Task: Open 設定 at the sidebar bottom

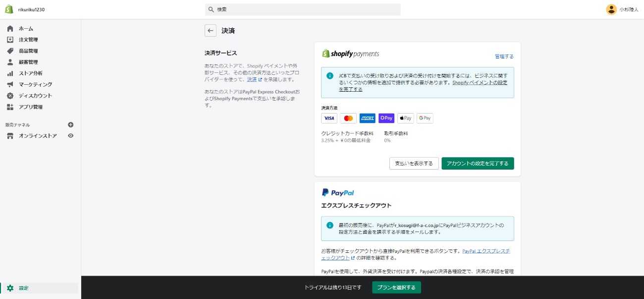Action: (24, 288)
